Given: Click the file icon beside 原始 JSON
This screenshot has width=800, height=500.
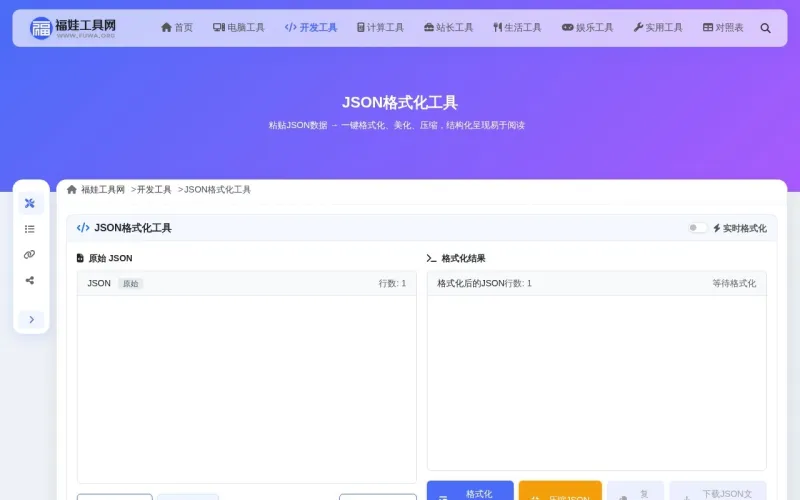Looking at the screenshot, I should tap(80, 258).
